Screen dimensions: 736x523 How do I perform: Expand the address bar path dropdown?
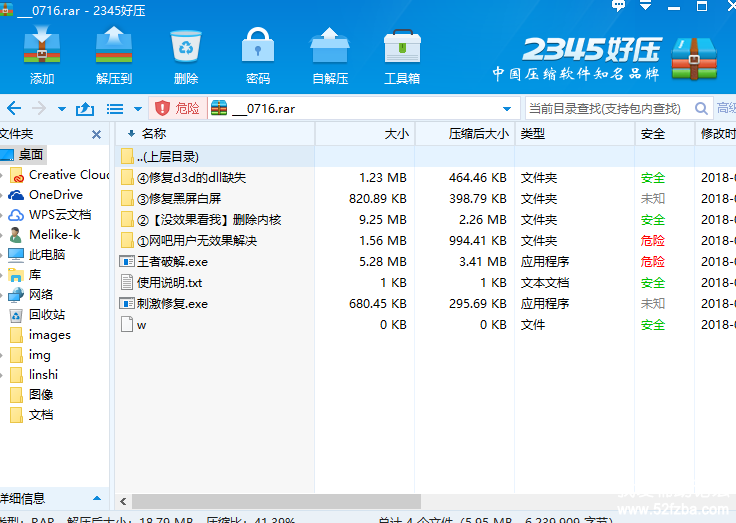coord(507,109)
